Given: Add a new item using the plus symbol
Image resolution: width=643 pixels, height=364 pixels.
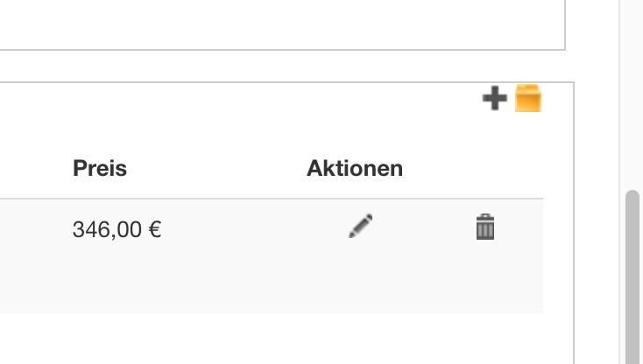Looking at the screenshot, I should pyautogui.click(x=494, y=98).
